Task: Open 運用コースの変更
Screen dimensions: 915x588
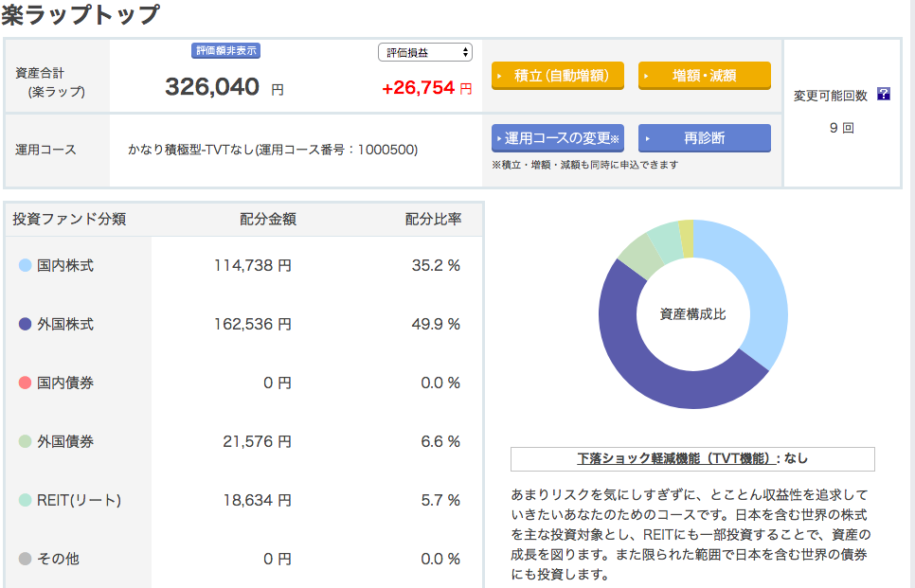Action: (x=558, y=138)
